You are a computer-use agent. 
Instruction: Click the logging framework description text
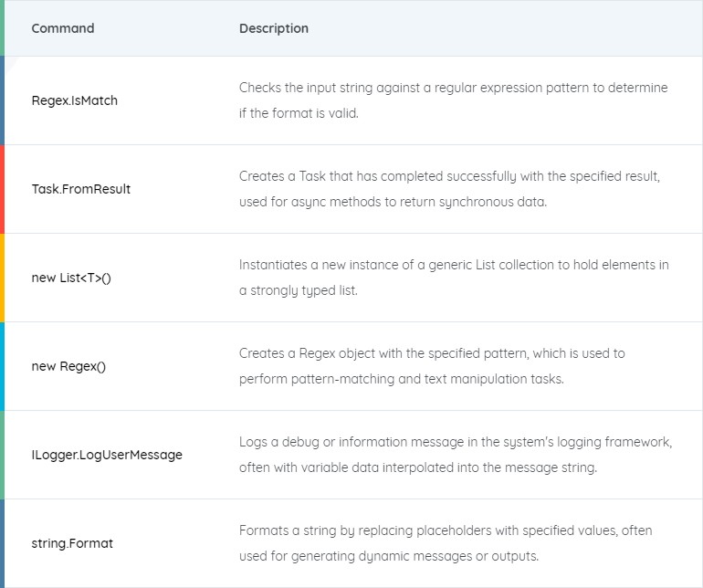[x=456, y=455]
